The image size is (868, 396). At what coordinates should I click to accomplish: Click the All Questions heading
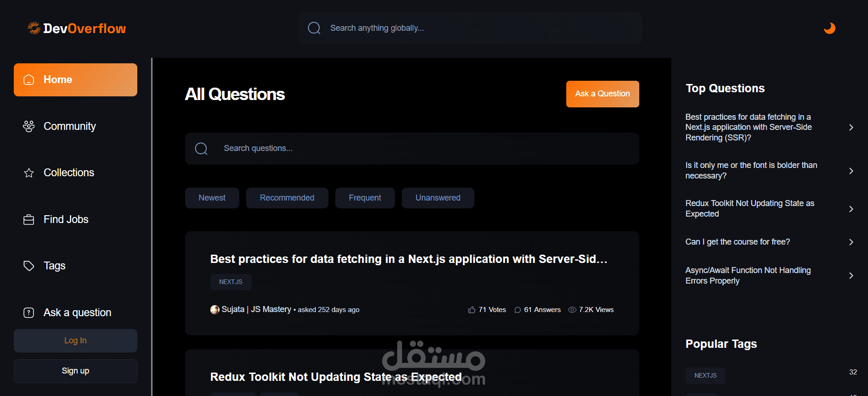(x=235, y=94)
